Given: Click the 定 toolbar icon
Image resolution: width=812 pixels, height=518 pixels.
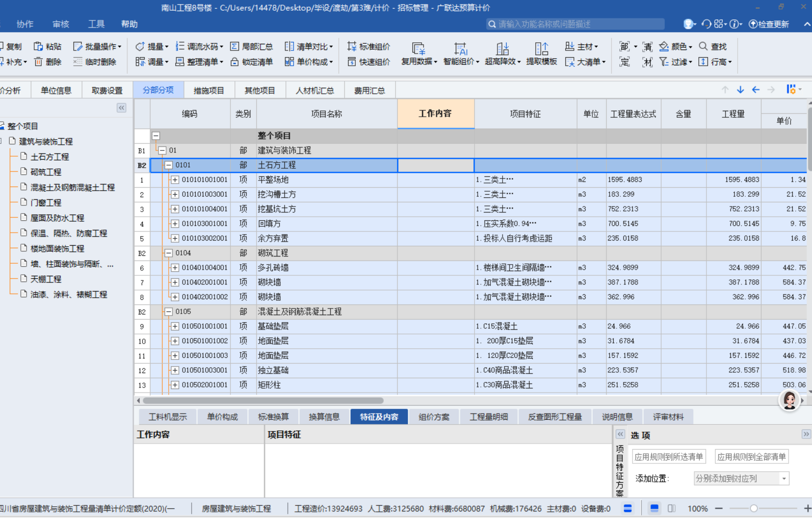Looking at the screenshot, I should tap(624, 62).
